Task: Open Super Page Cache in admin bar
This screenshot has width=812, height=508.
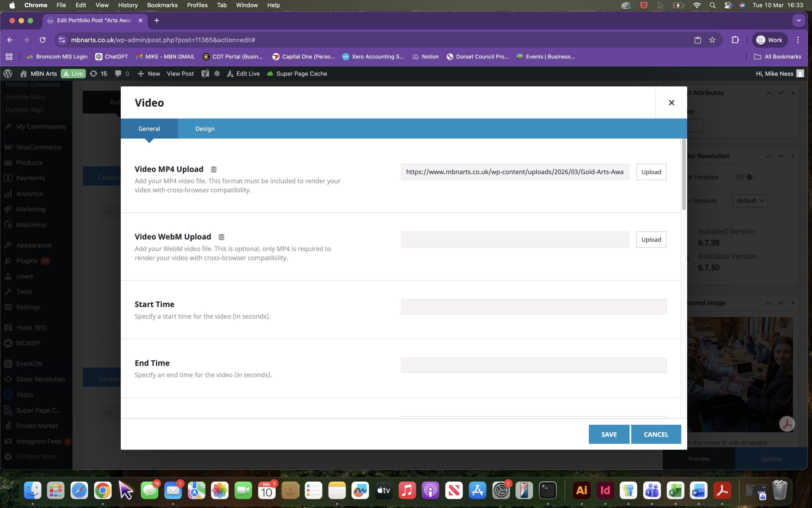Action: coord(297,74)
